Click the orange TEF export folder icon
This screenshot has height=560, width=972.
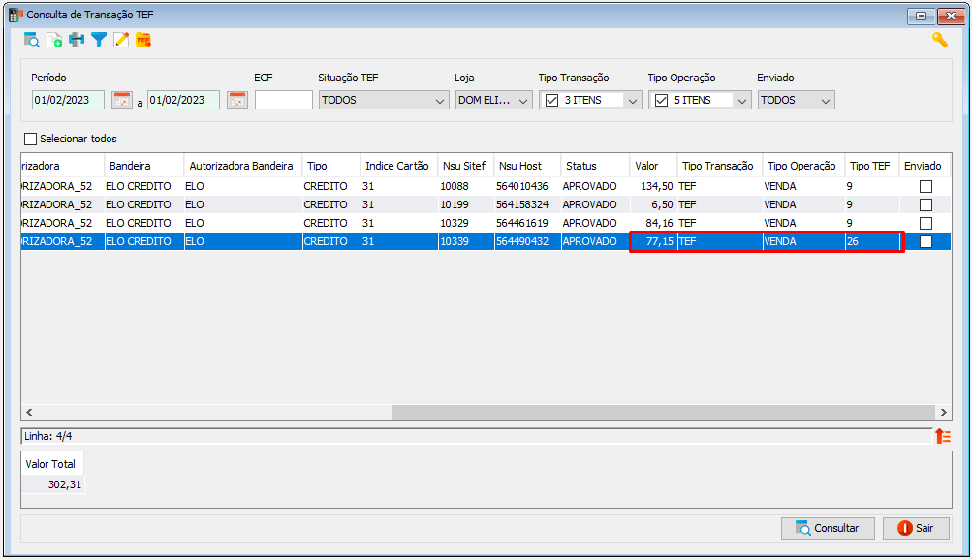143,41
